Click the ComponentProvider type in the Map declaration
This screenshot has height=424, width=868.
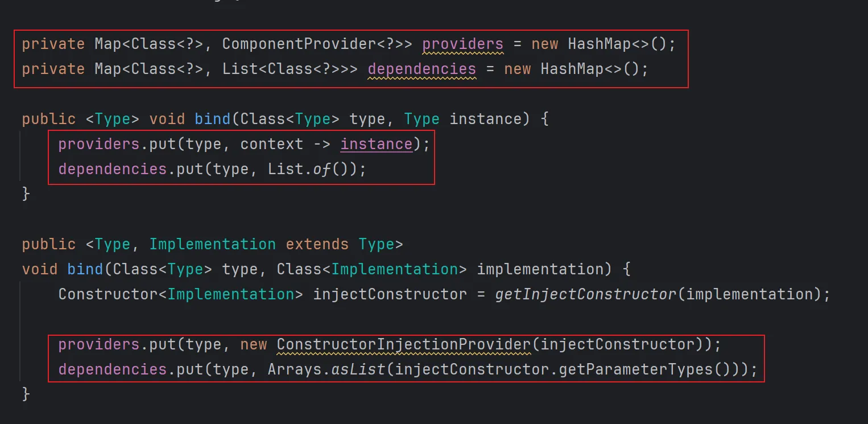point(308,44)
